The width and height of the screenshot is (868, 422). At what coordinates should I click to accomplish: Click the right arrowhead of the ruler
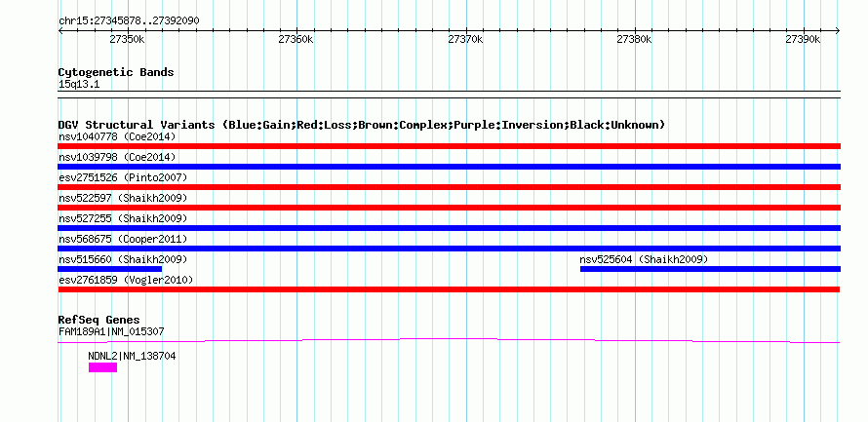(x=838, y=30)
